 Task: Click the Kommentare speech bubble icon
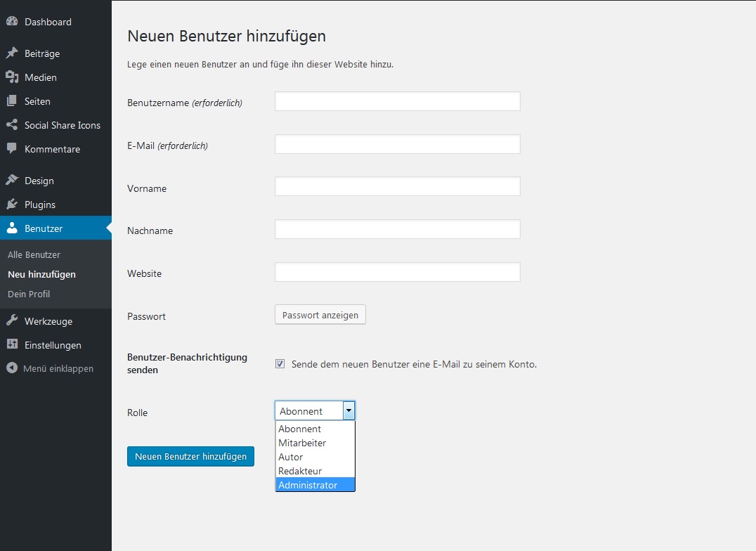pyautogui.click(x=12, y=148)
